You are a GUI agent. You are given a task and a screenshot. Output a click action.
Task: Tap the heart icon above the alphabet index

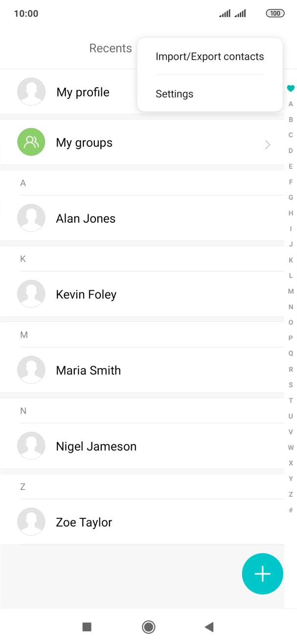291,89
